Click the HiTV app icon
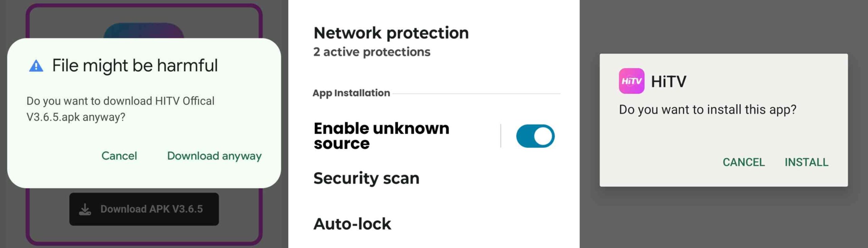Screen dimensions: 868x248 (631, 81)
